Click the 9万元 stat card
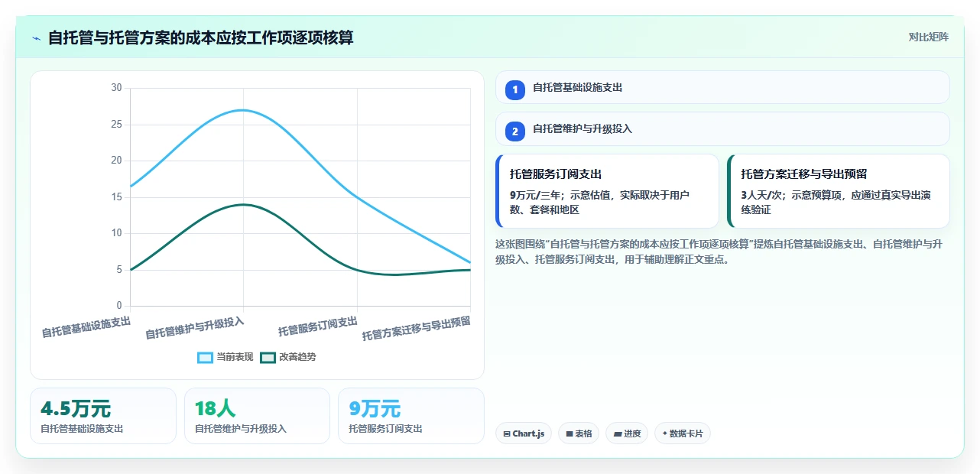 point(411,416)
